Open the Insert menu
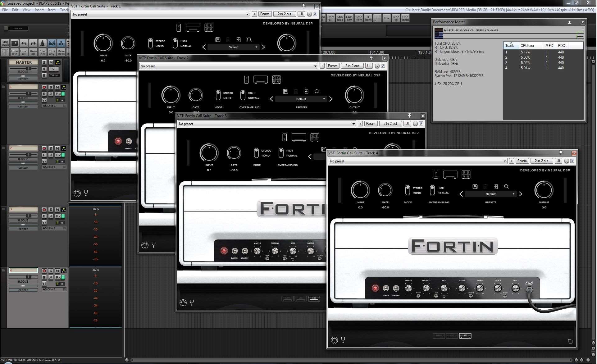 [39, 10]
